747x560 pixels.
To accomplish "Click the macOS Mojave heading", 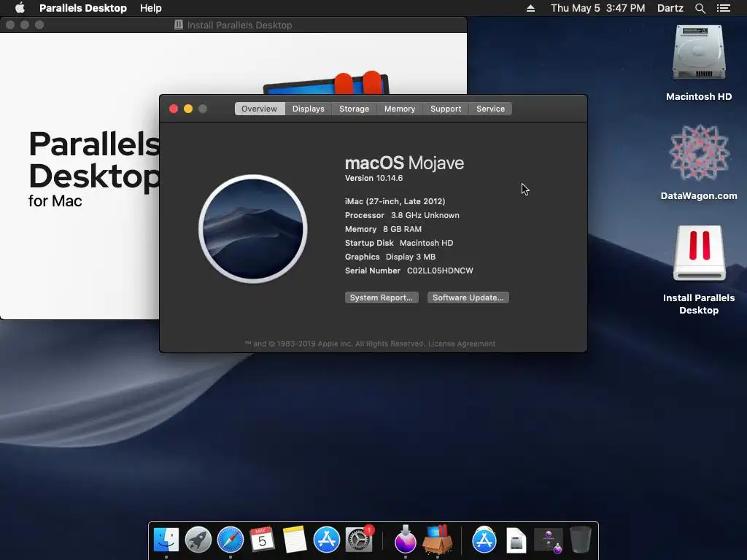I will click(404, 163).
